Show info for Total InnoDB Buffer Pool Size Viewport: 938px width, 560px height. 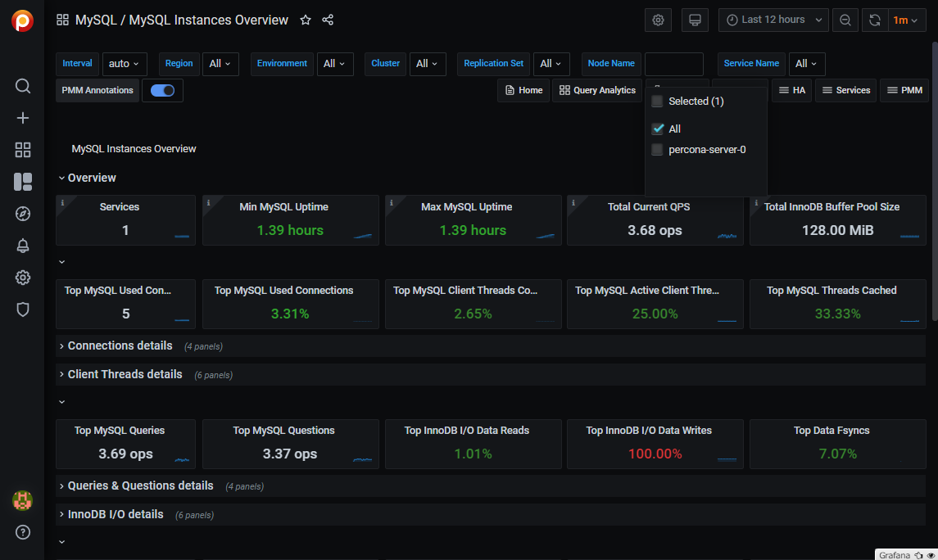[x=756, y=202]
